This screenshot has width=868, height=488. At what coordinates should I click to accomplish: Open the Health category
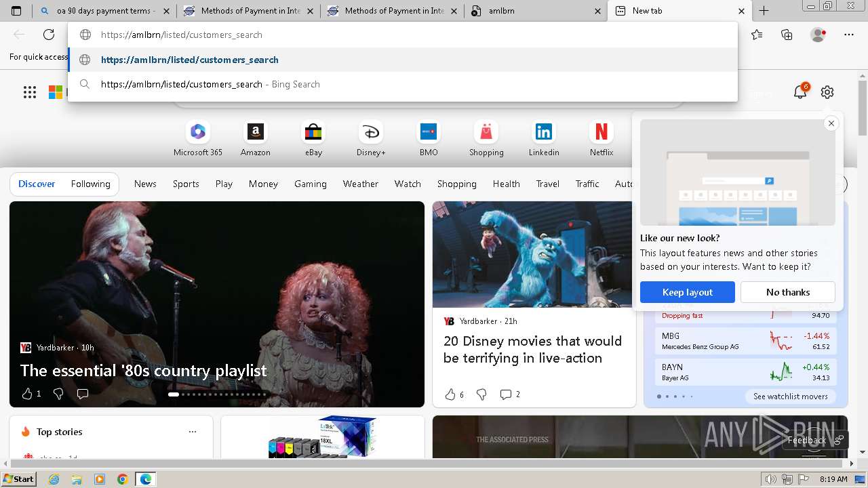pos(507,184)
